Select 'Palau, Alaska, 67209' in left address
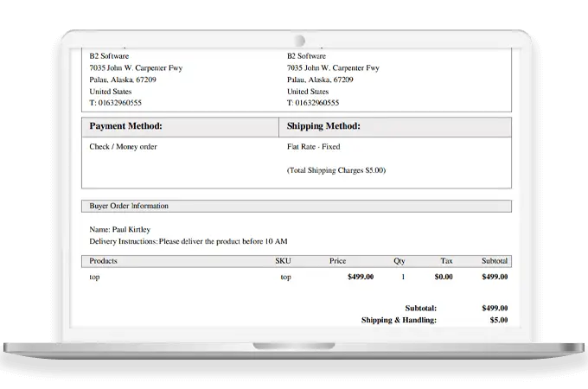The width and height of the screenshot is (588, 389). (123, 80)
